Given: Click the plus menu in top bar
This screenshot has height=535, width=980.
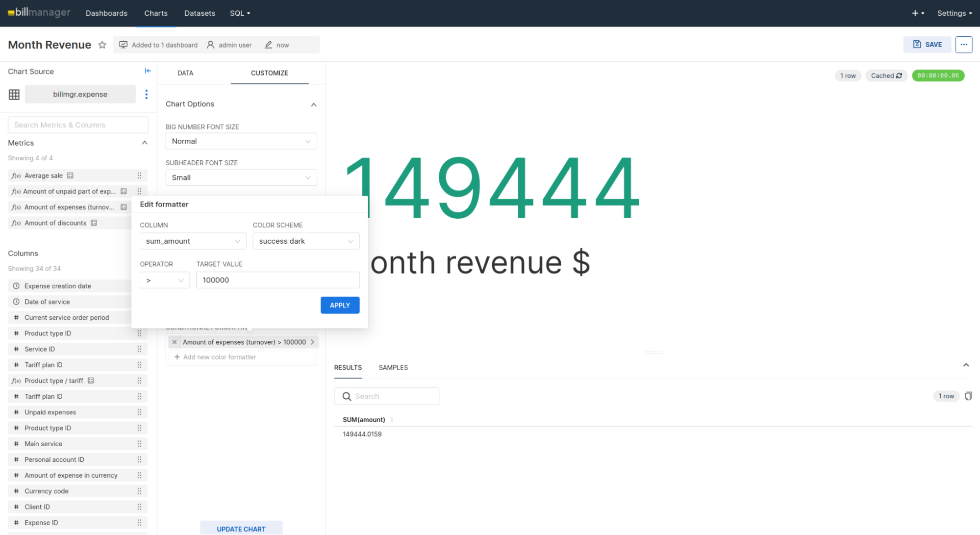Looking at the screenshot, I should click(x=918, y=13).
